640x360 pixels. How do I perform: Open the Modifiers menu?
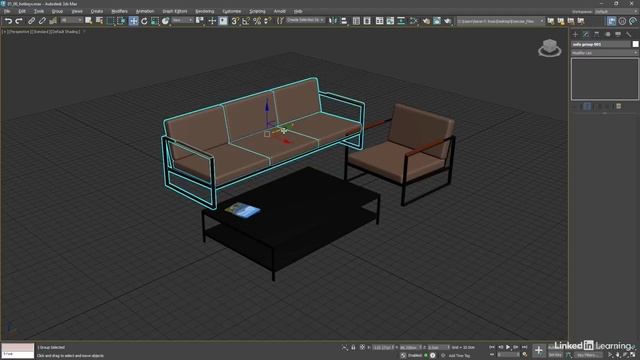click(120, 11)
